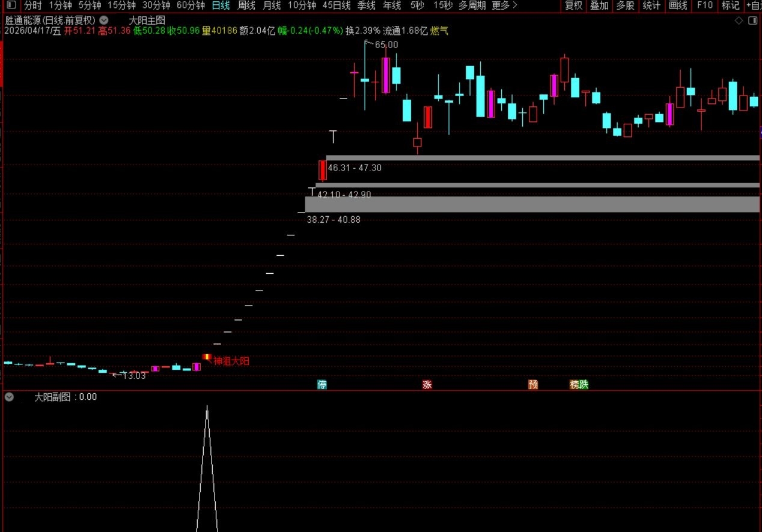Click the red-yellow signal flag icon near 神狙大阳
The width and height of the screenshot is (762, 532).
[x=207, y=357]
